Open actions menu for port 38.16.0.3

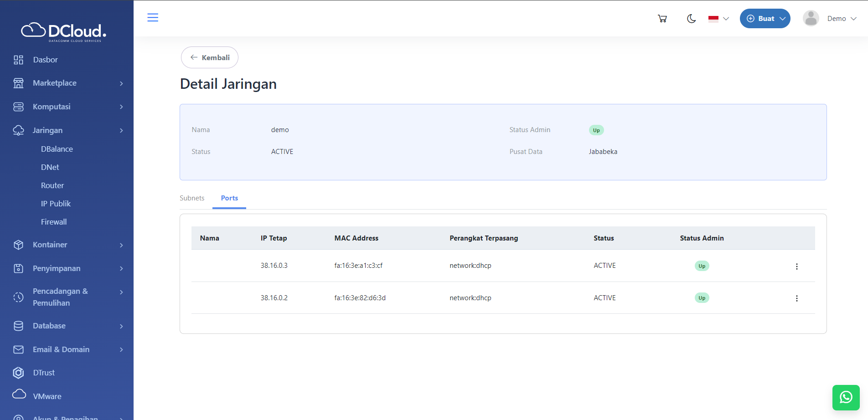796,266
